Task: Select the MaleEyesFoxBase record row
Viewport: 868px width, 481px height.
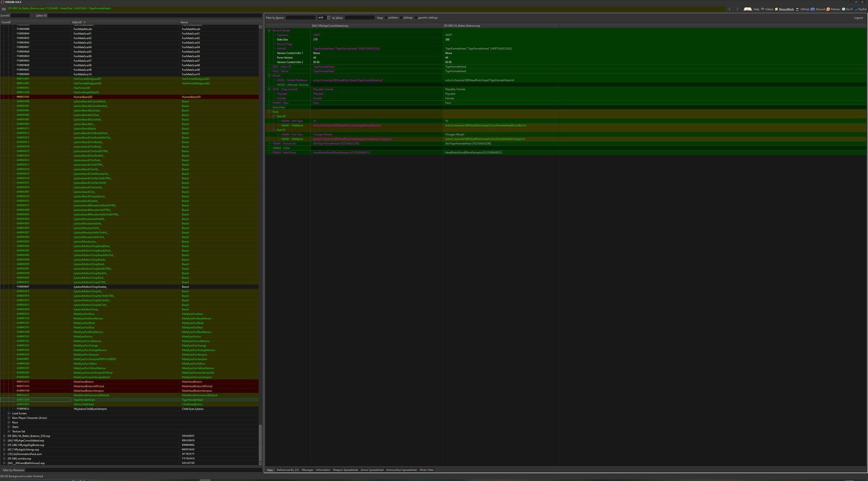Action: [129, 314]
